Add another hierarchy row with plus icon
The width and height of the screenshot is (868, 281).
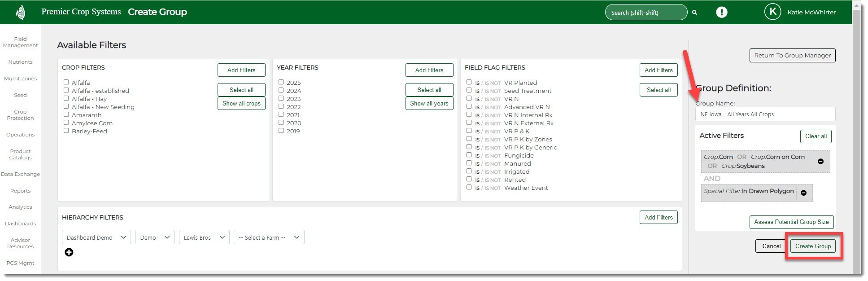point(69,252)
